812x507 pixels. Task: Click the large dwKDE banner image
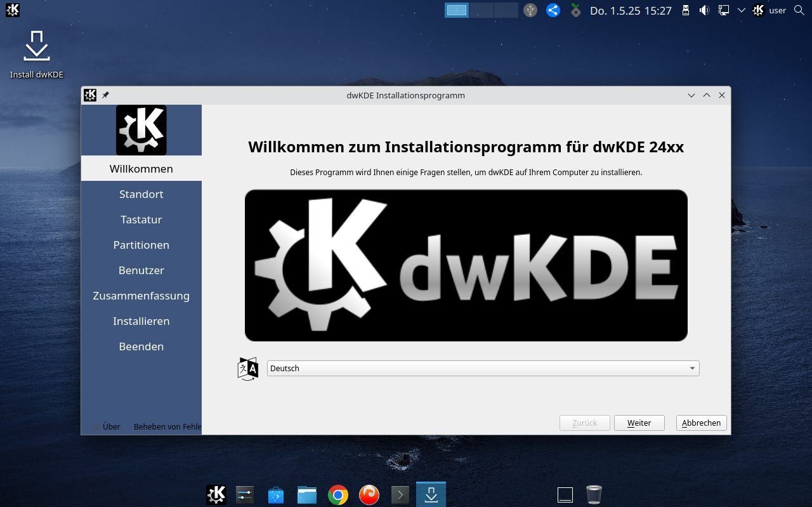466,265
